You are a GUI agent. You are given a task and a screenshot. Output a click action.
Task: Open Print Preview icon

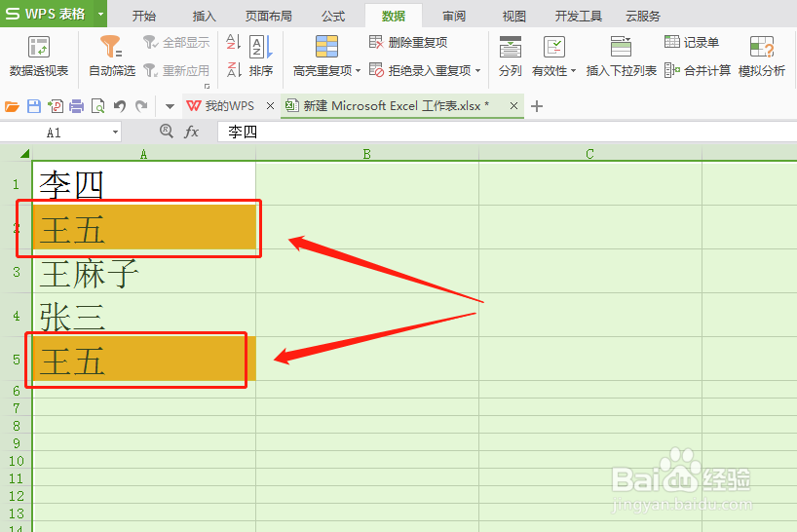coord(97,106)
